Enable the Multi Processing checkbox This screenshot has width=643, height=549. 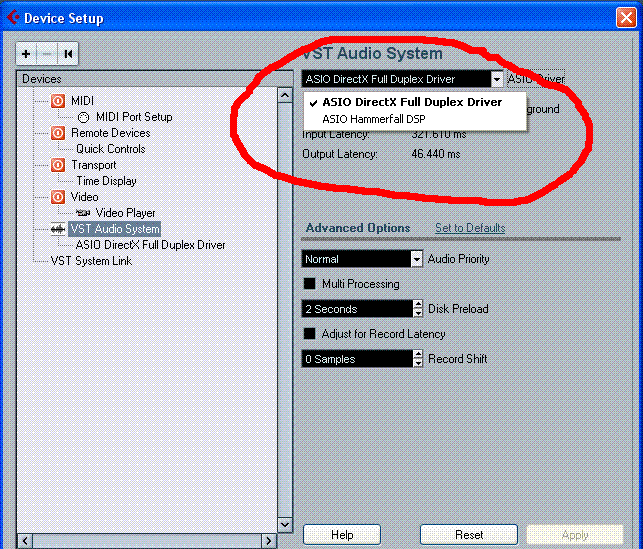pos(309,284)
